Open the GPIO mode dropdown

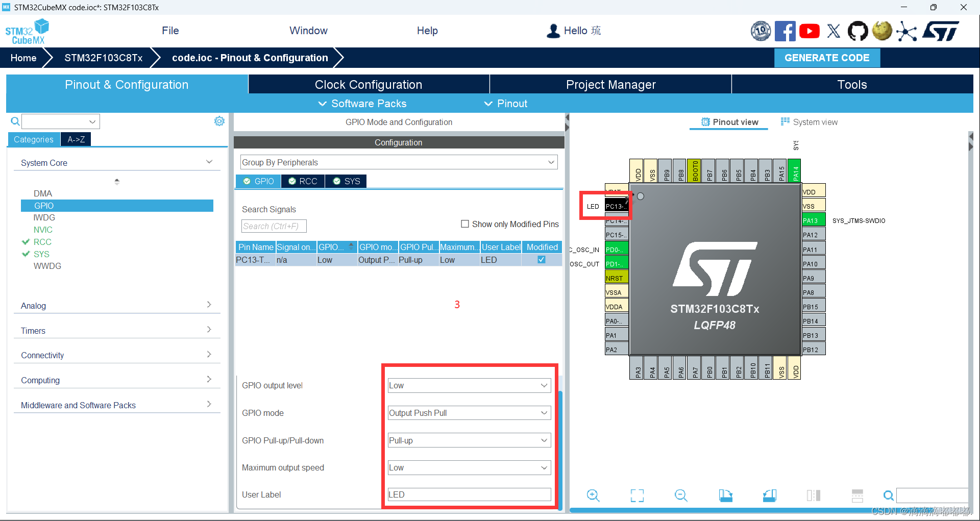pyautogui.click(x=469, y=413)
